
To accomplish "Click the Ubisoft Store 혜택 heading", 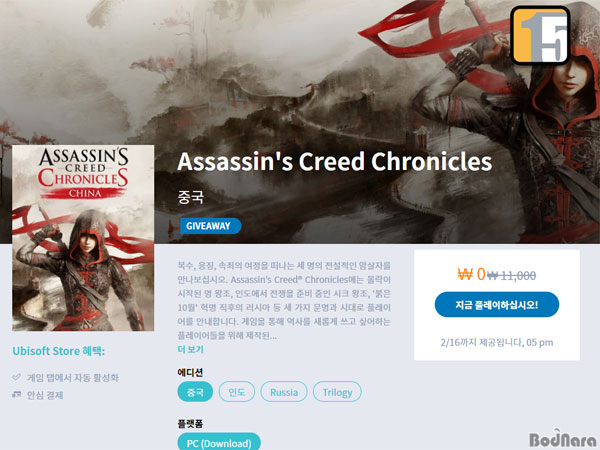I will click(59, 351).
